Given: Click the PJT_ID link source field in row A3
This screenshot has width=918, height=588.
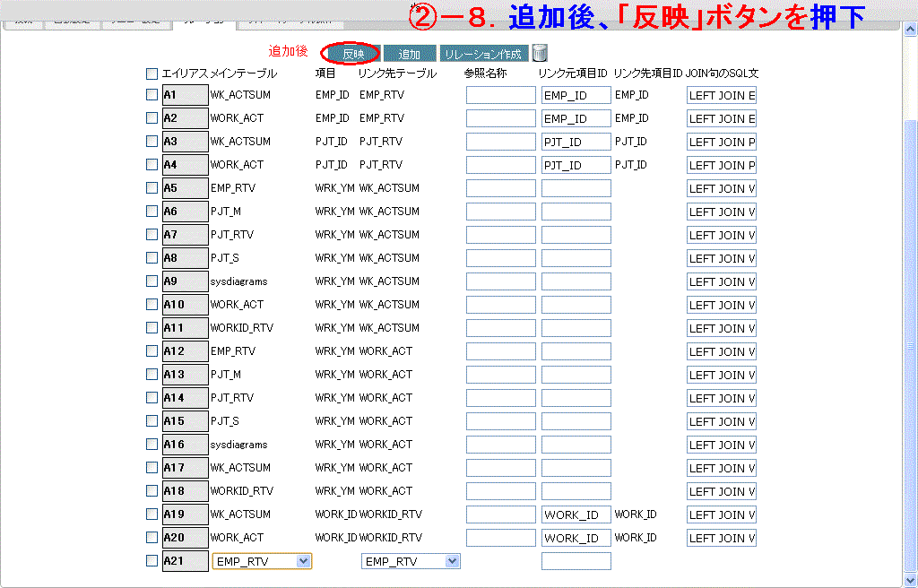Looking at the screenshot, I should 576,142.
